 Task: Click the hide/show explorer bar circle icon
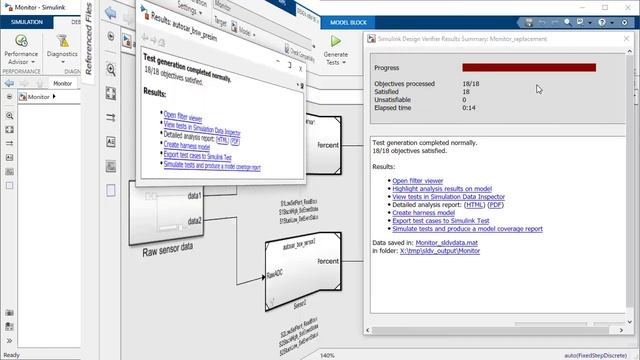[9, 97]
